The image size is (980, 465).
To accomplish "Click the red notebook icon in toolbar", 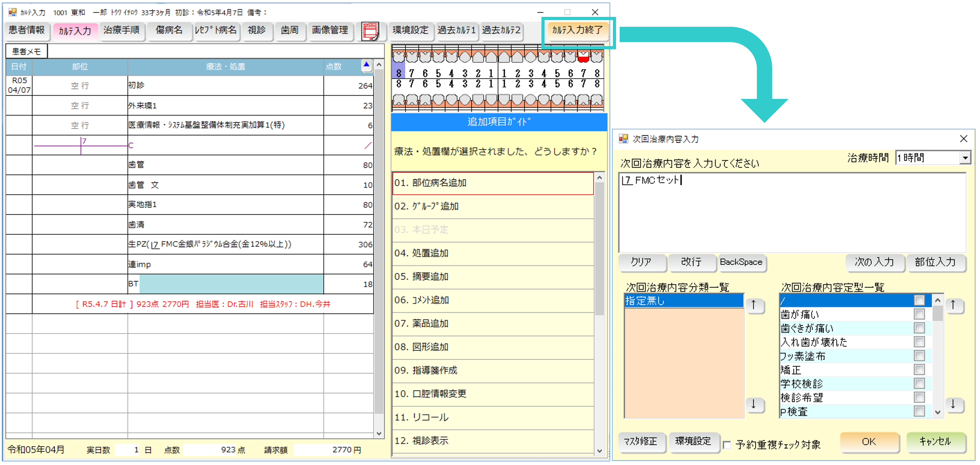I will point(370,31).
